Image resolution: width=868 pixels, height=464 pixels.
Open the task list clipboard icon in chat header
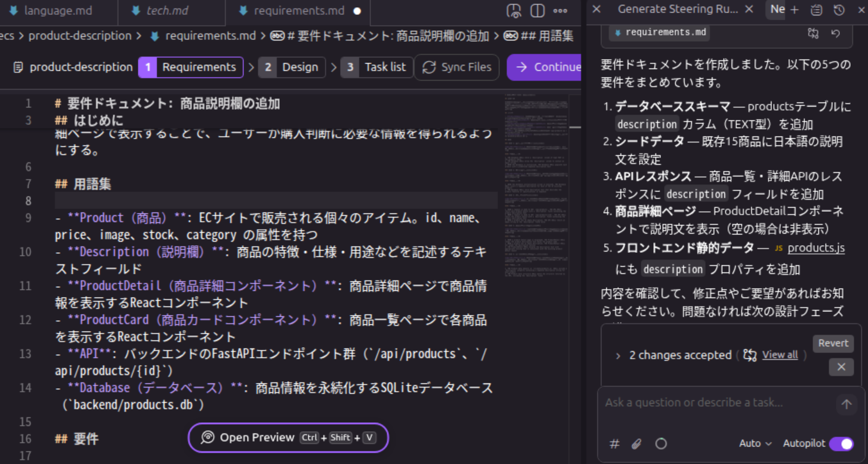pyautogui.click(x=816, y=10)
